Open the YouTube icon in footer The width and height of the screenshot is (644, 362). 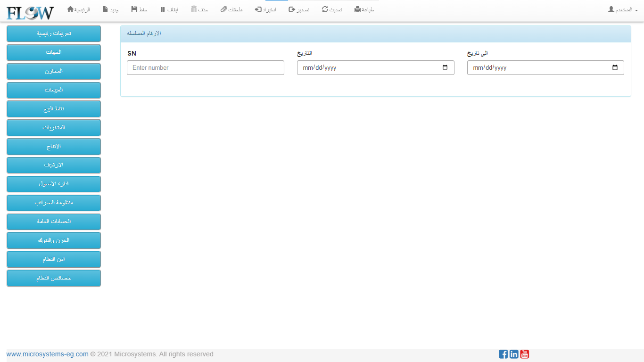click(x=524, y=354)
